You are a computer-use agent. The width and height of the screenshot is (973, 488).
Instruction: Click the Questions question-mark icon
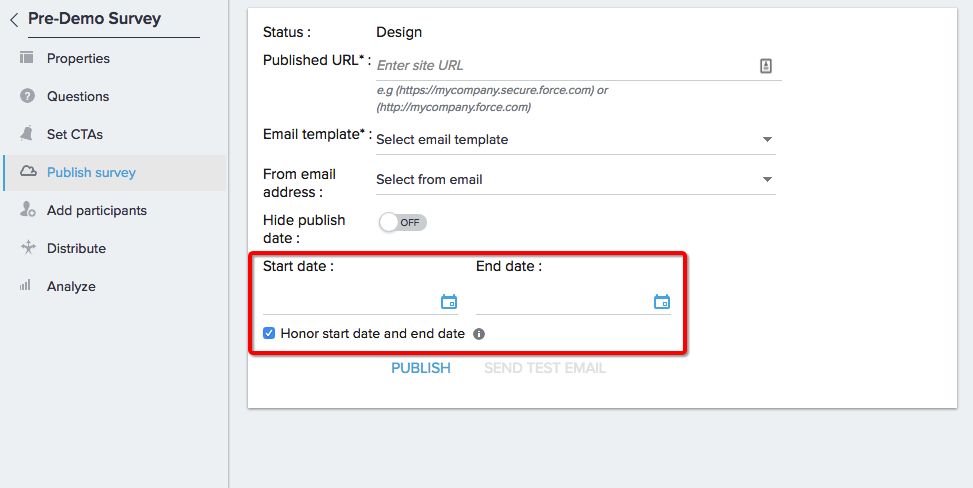tap(27, 96)
